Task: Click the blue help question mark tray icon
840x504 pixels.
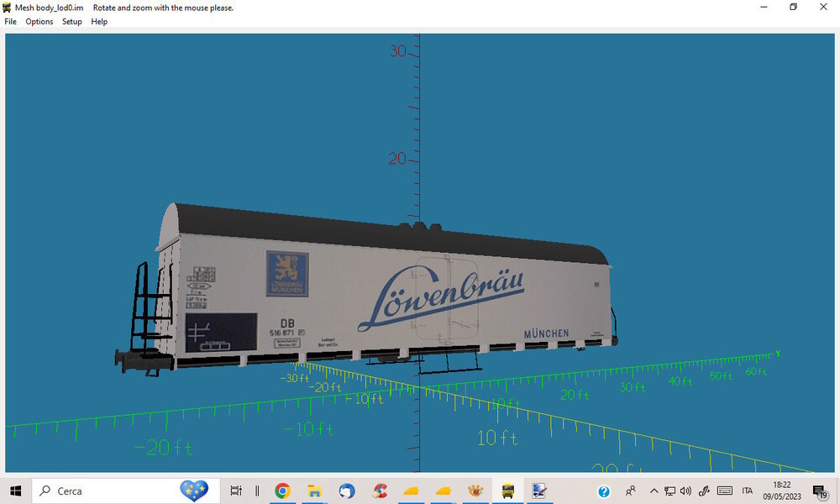Action: pos(604,491)
